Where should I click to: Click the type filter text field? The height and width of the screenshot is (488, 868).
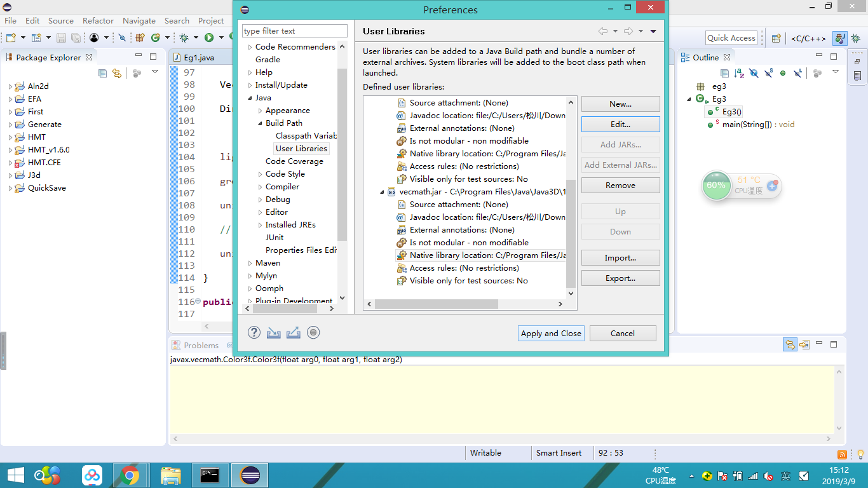tap(294, 30)
